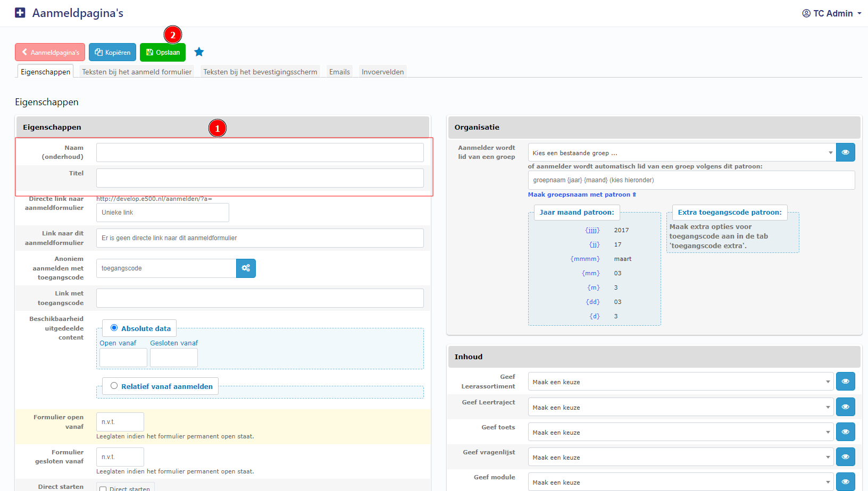Switch to the Emails tab

(x=339, y=72)
